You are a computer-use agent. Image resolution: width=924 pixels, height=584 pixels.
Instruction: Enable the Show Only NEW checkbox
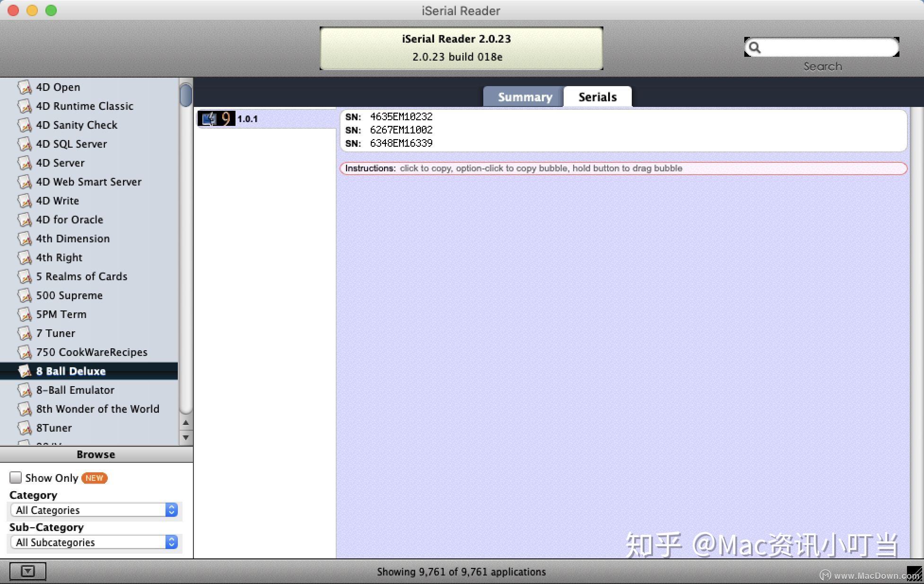[16, 478]
